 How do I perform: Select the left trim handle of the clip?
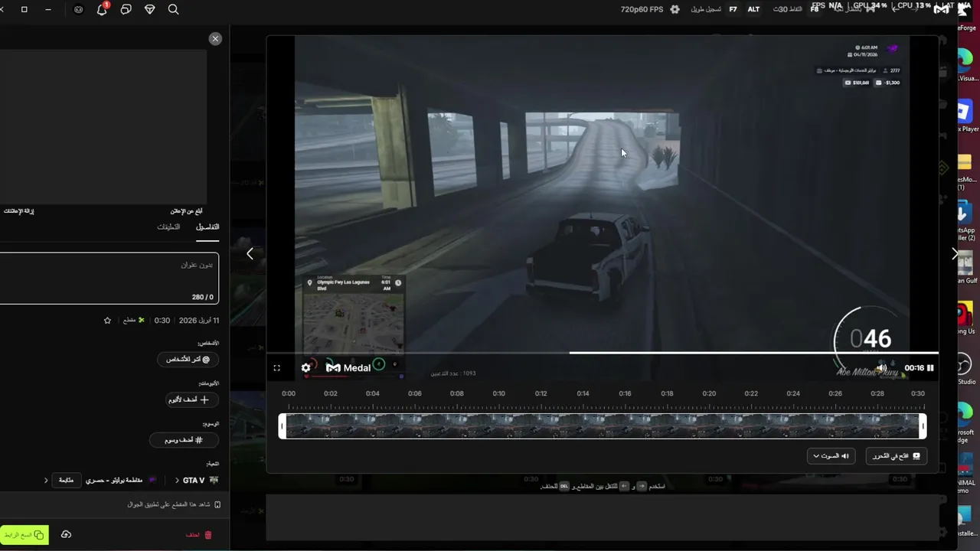click(x=282, y=426)
